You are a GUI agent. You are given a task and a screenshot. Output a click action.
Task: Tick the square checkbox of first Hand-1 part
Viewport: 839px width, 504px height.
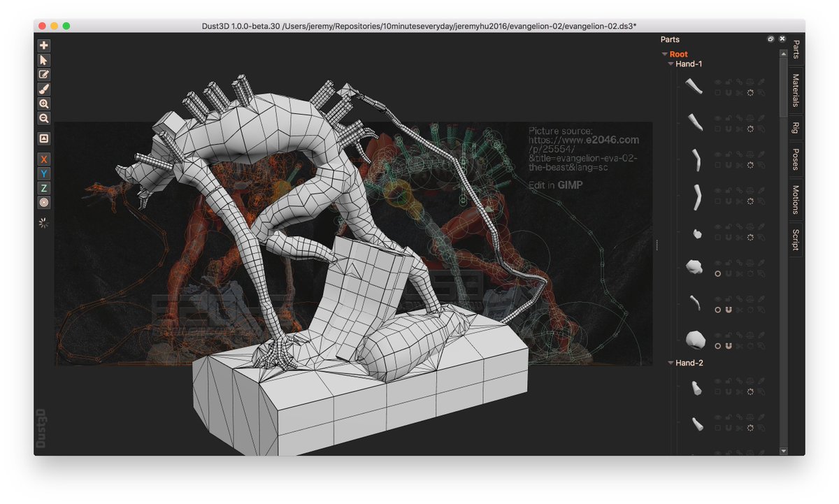point(717,92)
